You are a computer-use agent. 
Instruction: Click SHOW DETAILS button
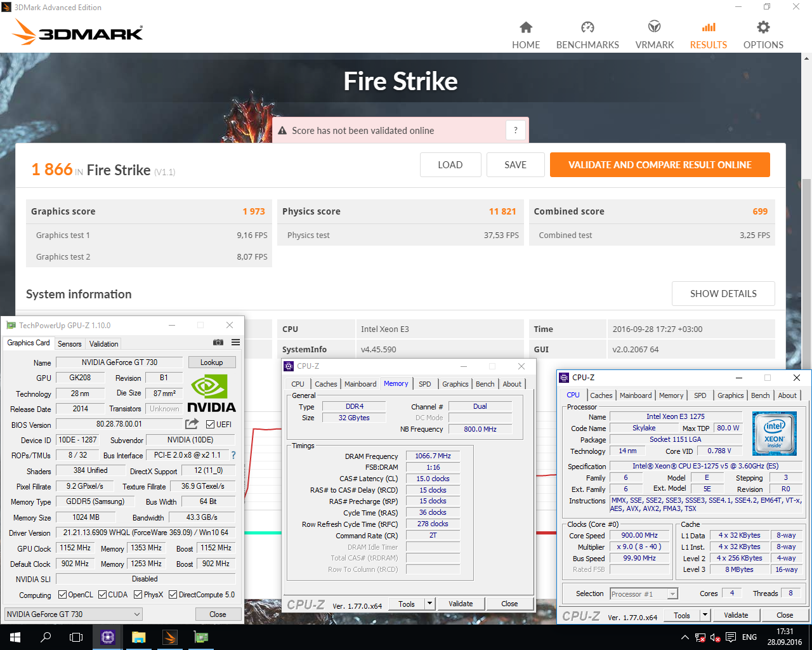click(x=723, y=293)
